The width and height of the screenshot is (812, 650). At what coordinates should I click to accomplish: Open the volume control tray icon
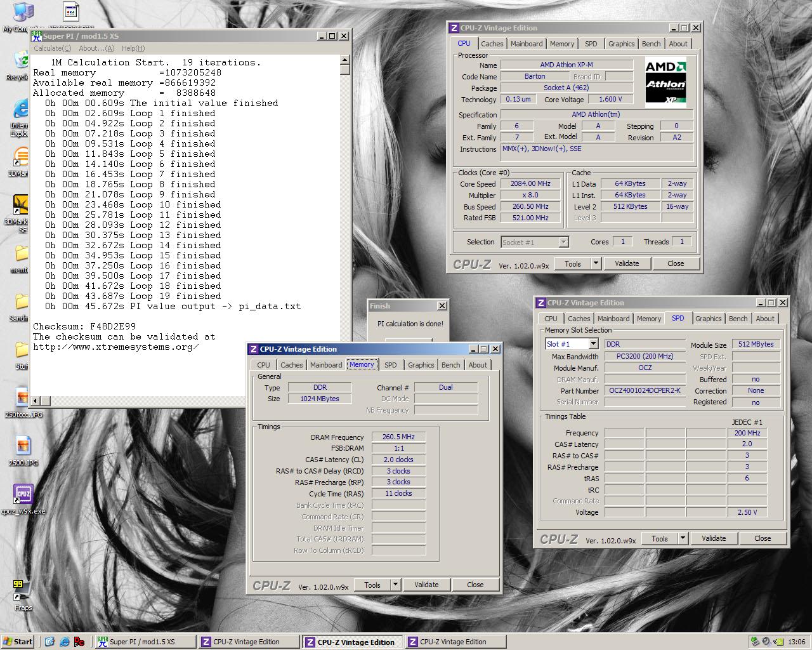pos(766,642)
